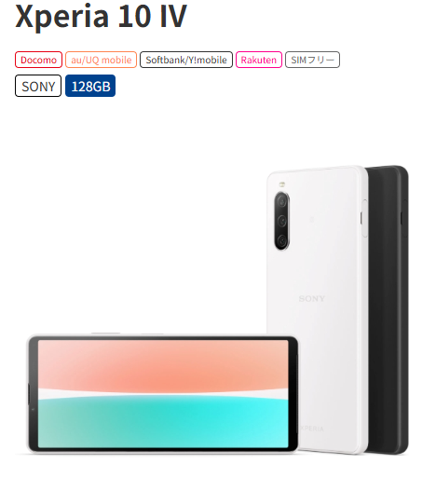Choose the Softbank/Y!mobile tag
This screenshot has width=436, height=504.
click(186, 60)
